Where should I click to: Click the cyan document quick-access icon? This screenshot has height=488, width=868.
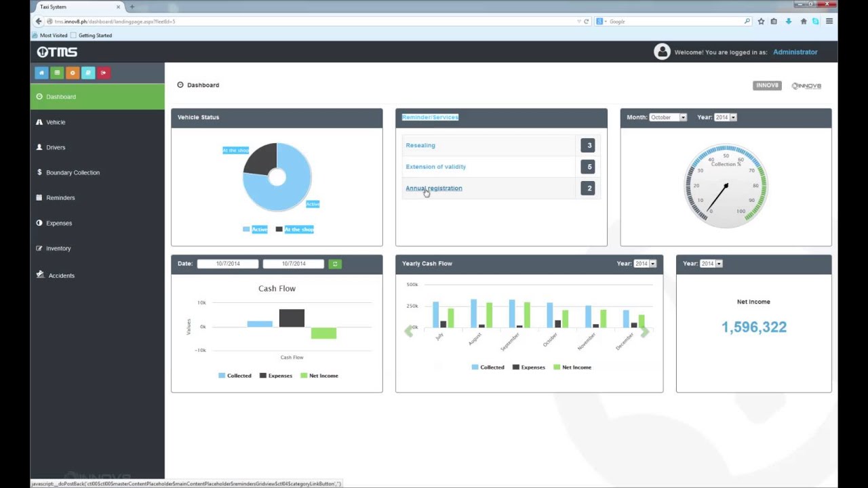tap(88, 73)
